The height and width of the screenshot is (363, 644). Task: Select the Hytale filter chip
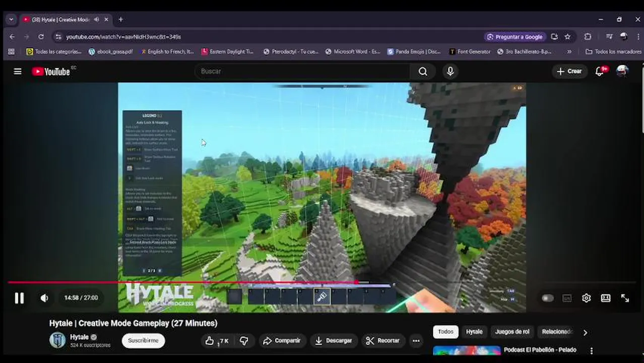coord(474,332)
